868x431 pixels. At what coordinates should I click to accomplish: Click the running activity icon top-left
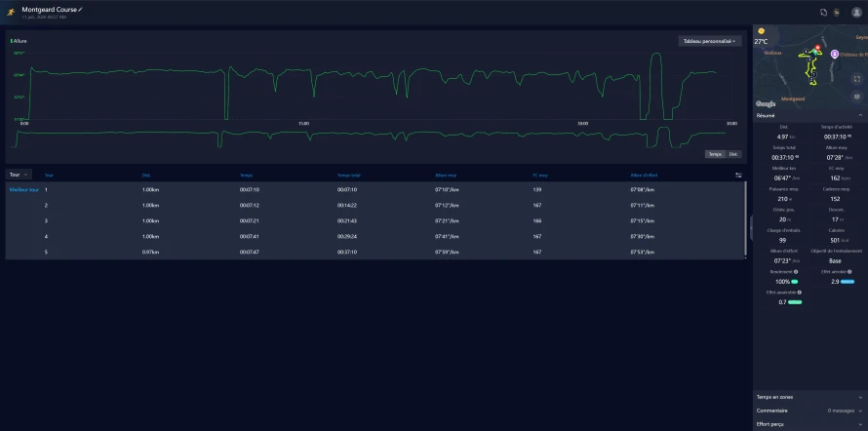tap(10, 12)
